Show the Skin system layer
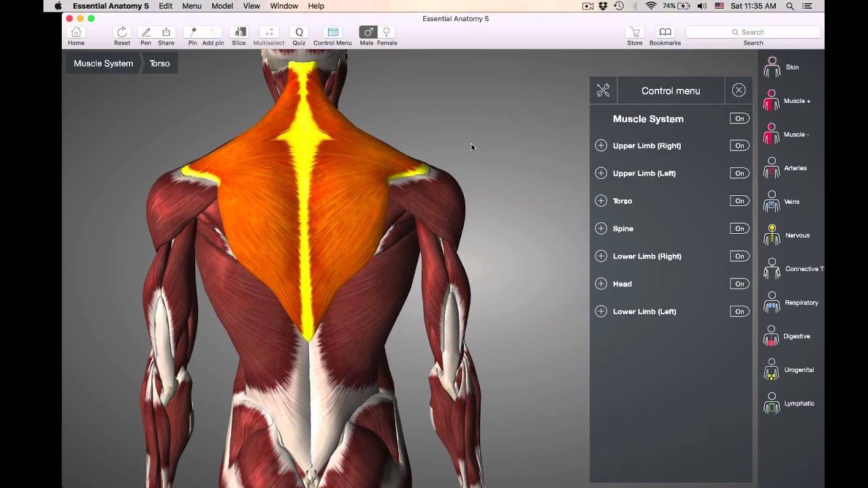Viewport: 868px width, 488px height. click(781, 67)
